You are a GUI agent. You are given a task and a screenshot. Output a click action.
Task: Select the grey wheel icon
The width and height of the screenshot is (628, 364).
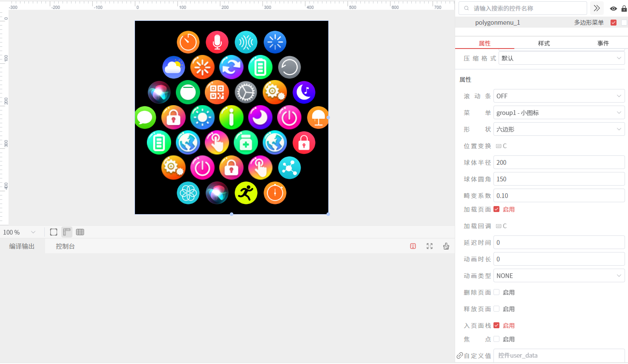click(246, 92)
